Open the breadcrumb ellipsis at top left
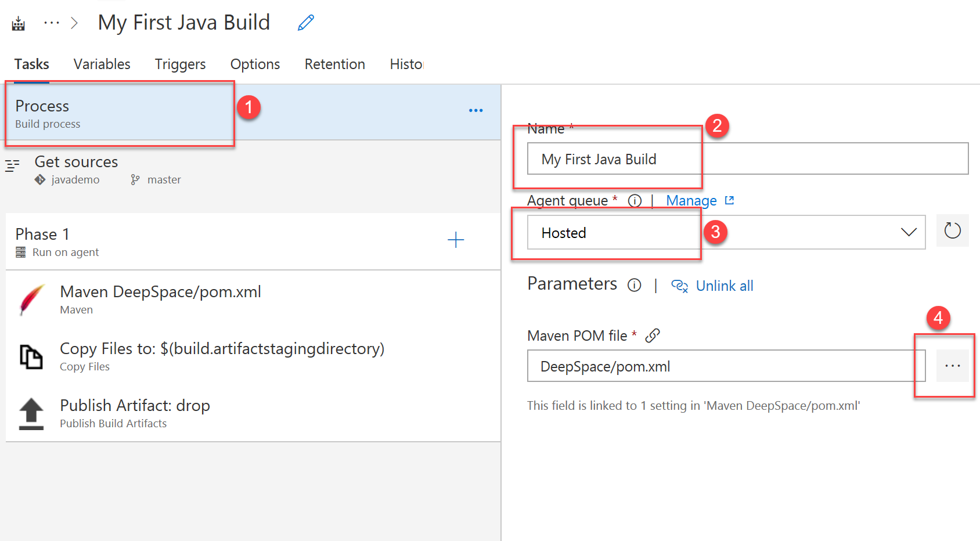980x541 pixels. (52, 23)
